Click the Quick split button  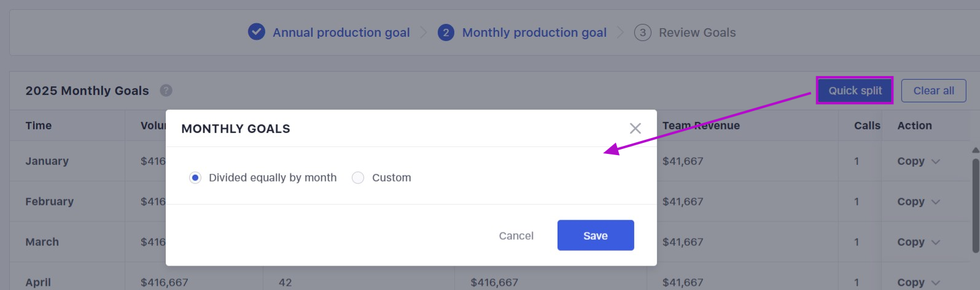pos(855,91)
